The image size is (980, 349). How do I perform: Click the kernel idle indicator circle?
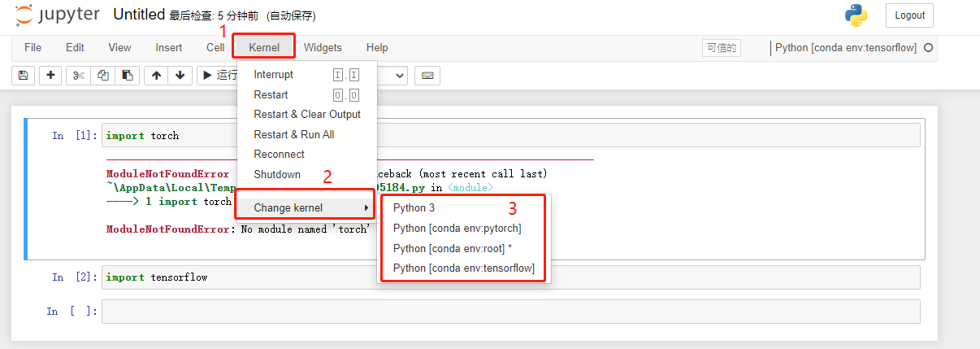(x=929, y=48)
